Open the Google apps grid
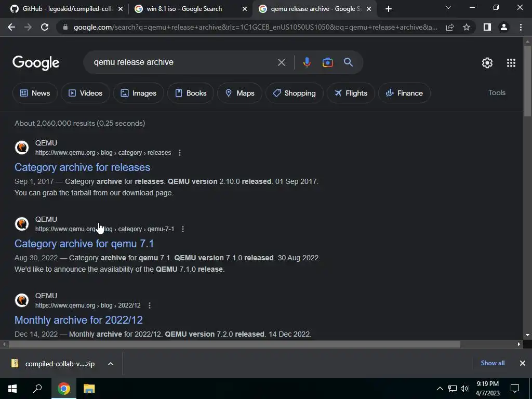The image size is (532, 399). click(511, 63)
